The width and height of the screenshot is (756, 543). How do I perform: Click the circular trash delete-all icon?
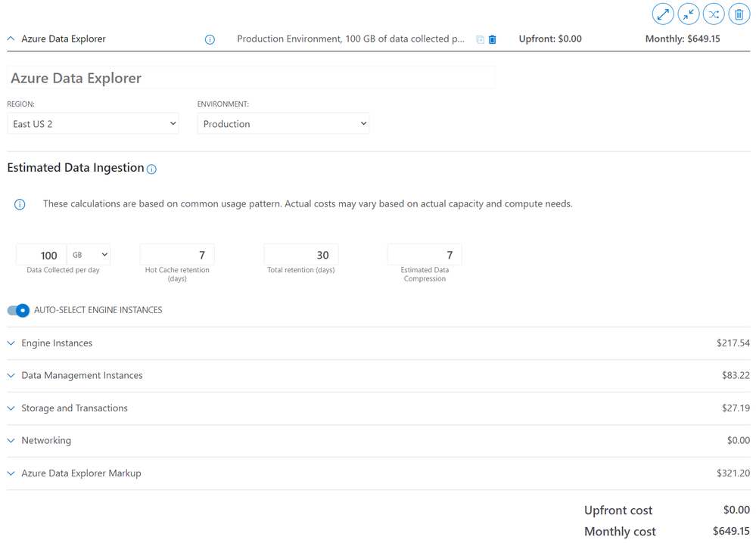(739, 14)
